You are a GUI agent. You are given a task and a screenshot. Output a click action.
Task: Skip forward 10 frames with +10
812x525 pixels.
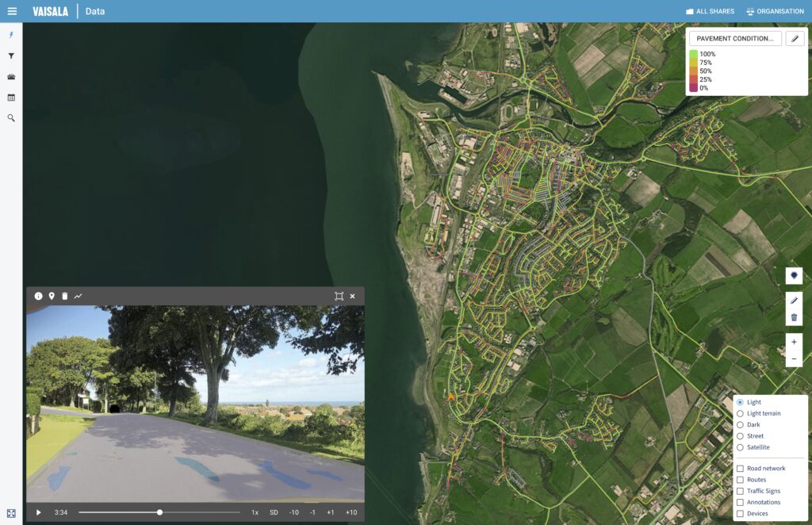pyautogui.click(x=351, y=512)
